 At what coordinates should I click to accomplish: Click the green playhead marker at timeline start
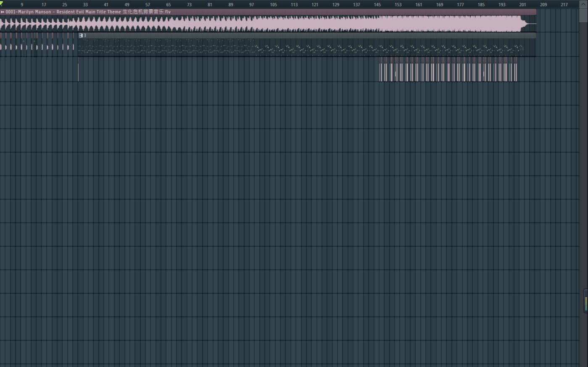(1, 3)
